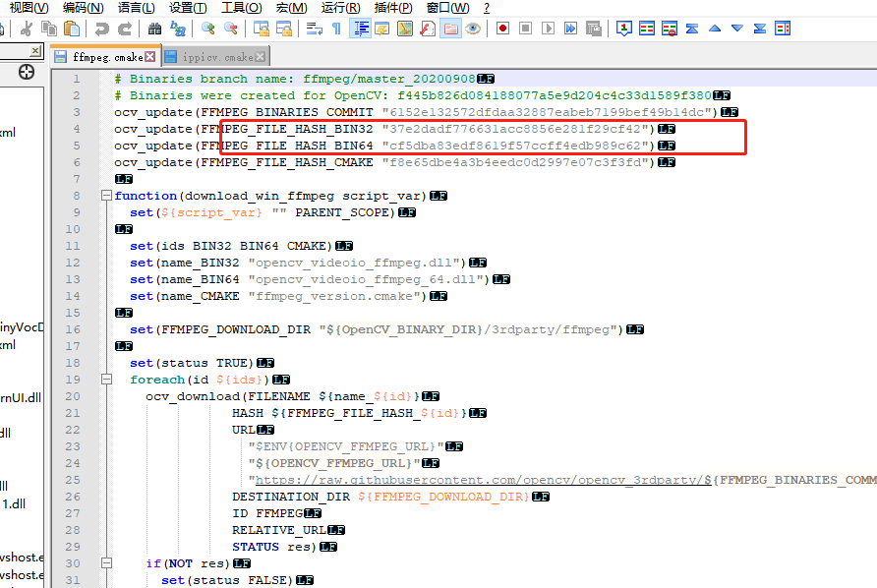Start recording a macro
Image resolution: width=877 pixels, height=588 pixels.
[502, 29]
